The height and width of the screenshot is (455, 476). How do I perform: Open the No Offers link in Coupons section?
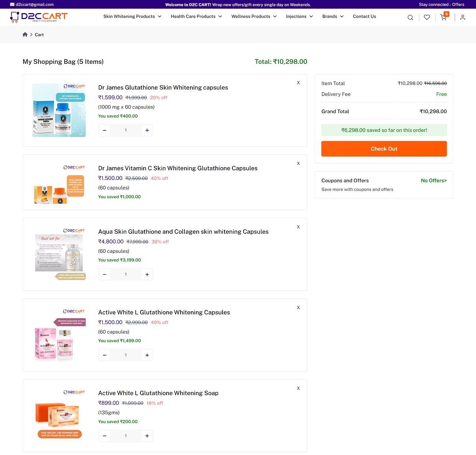point(434,180)
